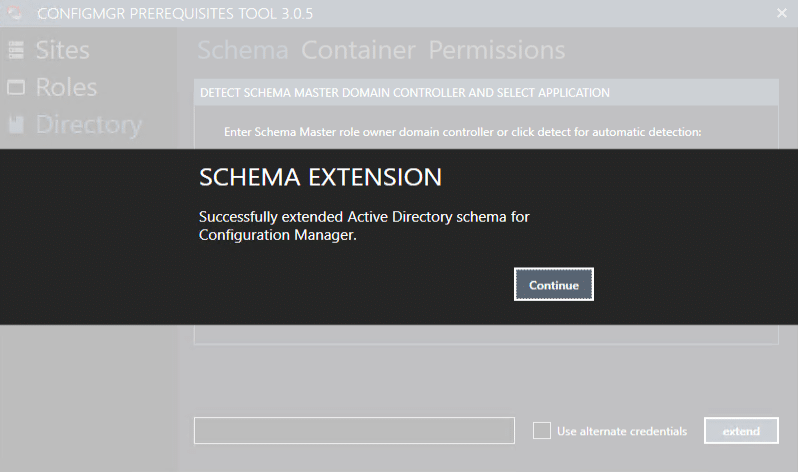
Task: Open the Sites section label
Action: pos(62,51)
